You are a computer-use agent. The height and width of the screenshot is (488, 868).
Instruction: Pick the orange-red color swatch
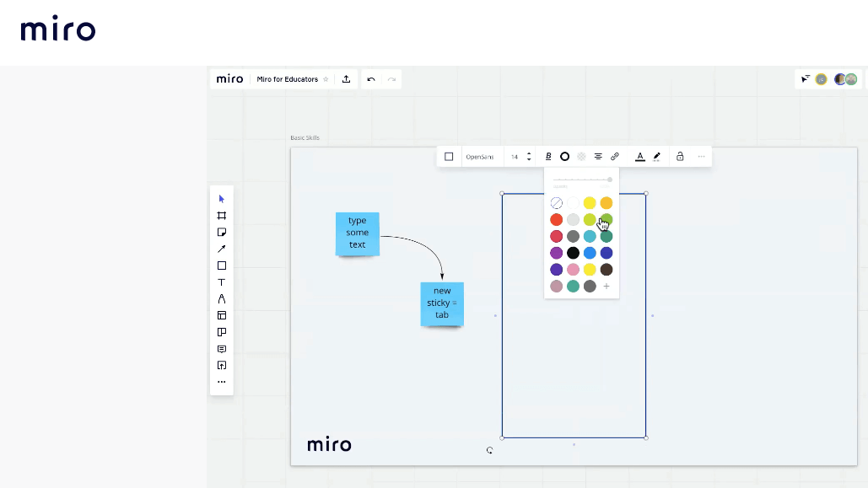click(557, 220)
